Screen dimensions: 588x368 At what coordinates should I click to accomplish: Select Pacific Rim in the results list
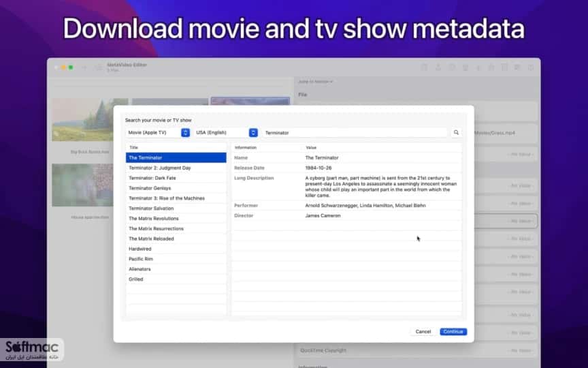[176, 259]
